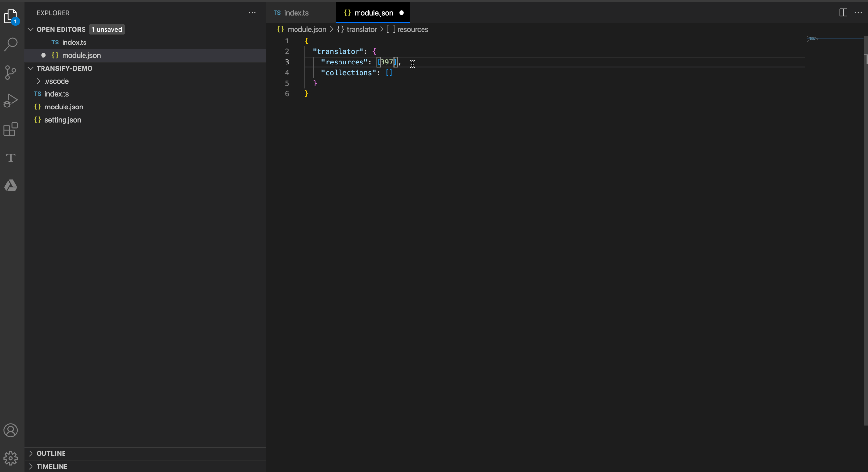Click the '1 unsaved' badge
868x472 pixels.
pyautogui.click(x=107, y=29)
